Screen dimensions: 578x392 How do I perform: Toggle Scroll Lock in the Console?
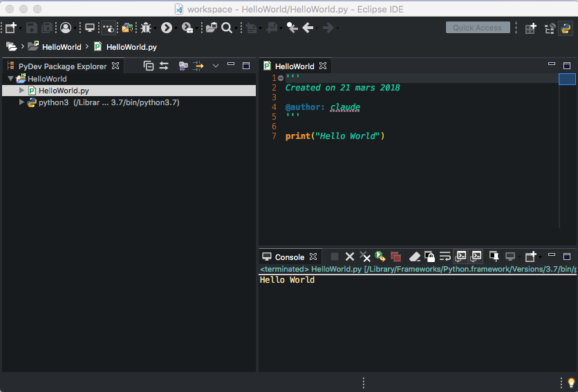tap(429, 256)
